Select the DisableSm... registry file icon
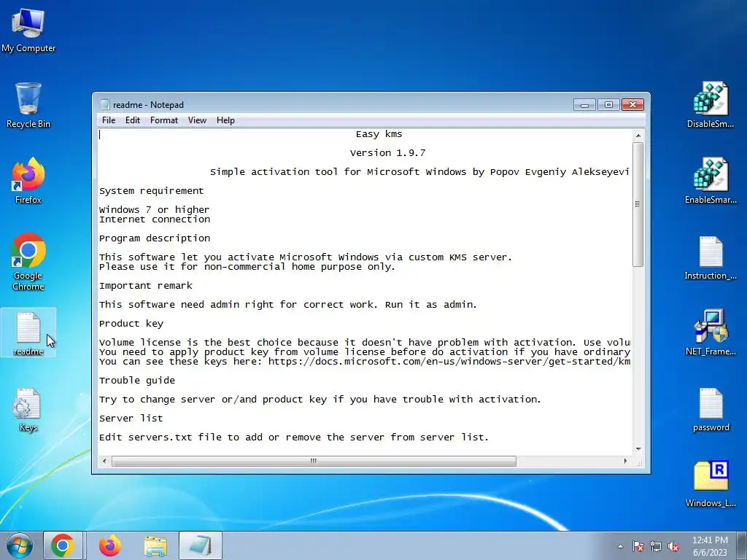Screen dimensions: 747x560 711,105
